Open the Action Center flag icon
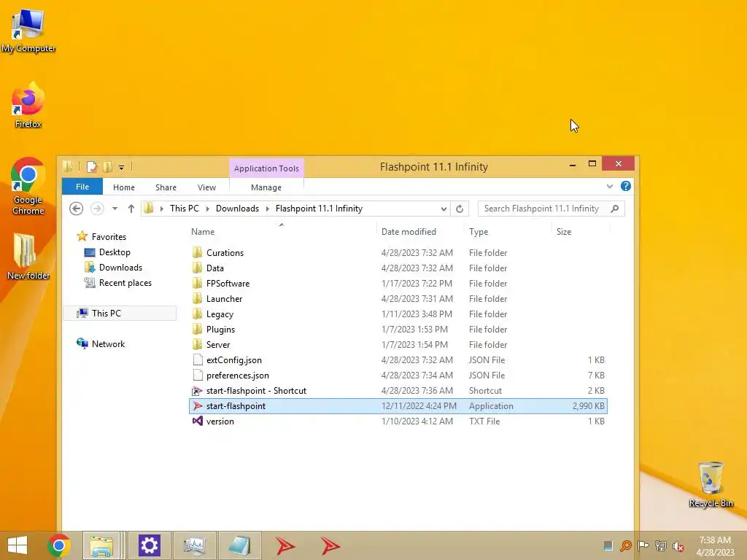Image resolution: width=747 pixels, height=560 pixels. pos(643,546)
